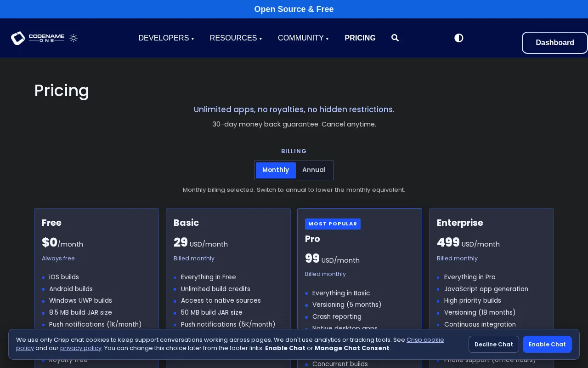Click the BILLING label
588x368 pixels.
[x=294, y=151]
